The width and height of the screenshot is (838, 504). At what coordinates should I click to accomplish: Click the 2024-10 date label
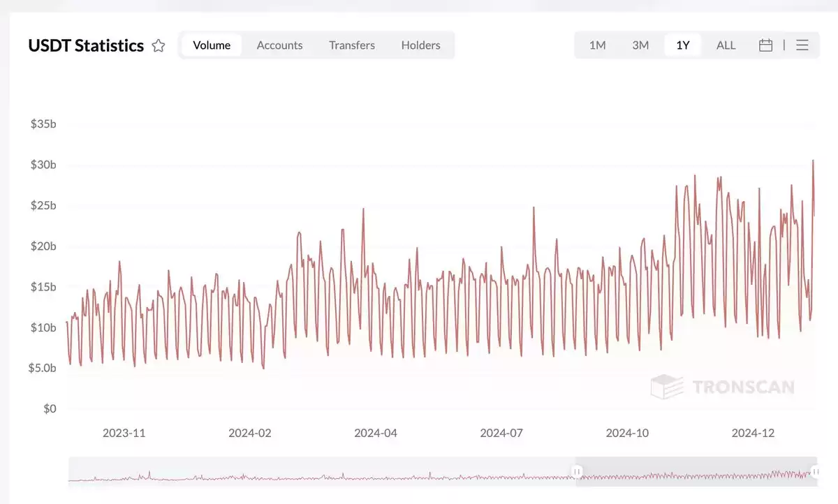coord(627,433)
